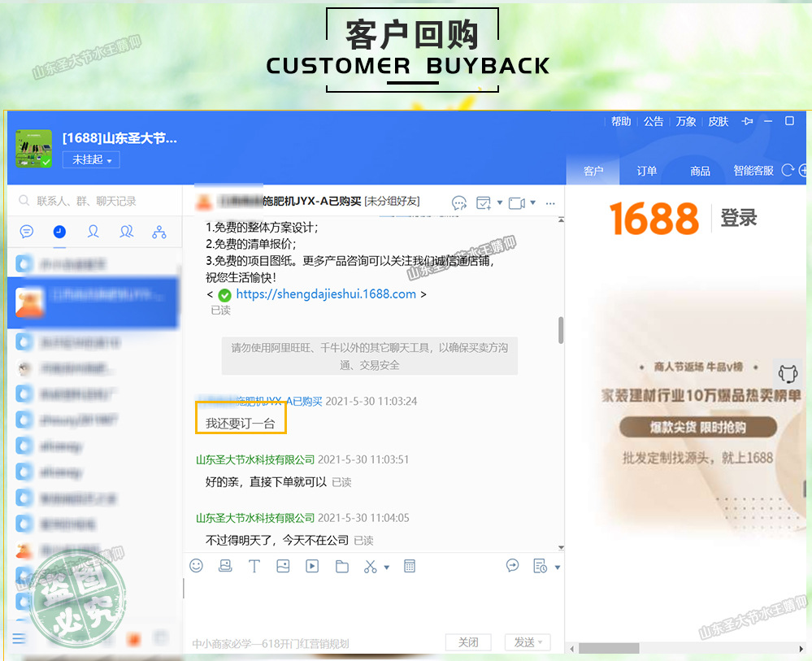Screen dimensions: 812x661
Task: Send an image with the picture icon
Action: [x=284, y=566]
